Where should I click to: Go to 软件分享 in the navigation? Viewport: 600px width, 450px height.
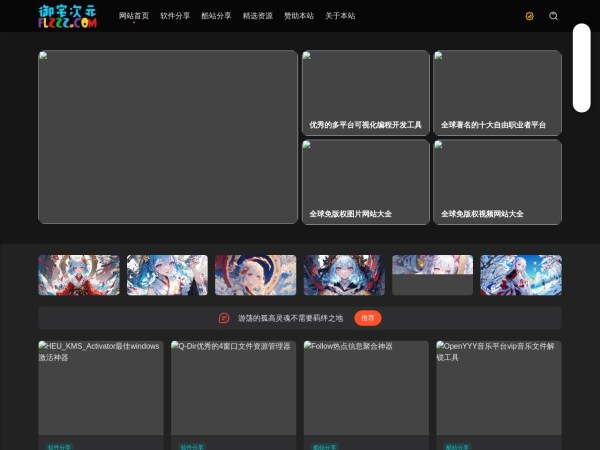point(175,16)
